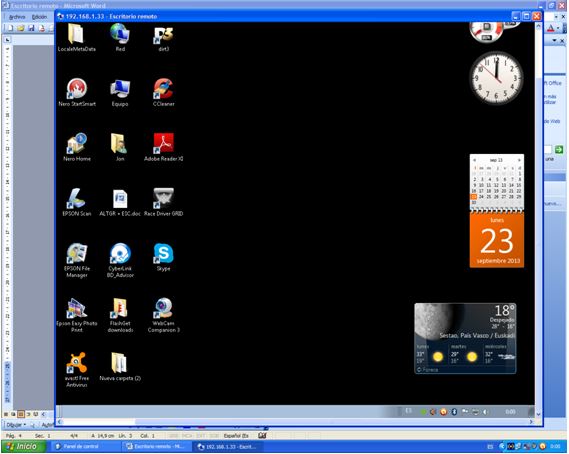Open Archivo menu in Word
This screenshot has width=569, height=454.
(x=17, y=17)
